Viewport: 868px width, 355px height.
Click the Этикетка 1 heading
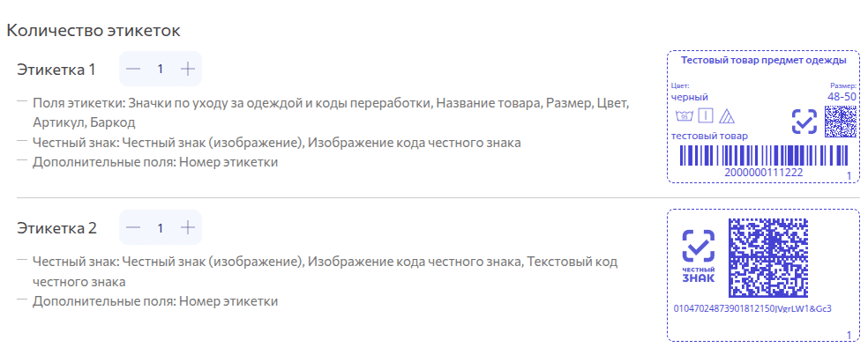tap(56, 69)
